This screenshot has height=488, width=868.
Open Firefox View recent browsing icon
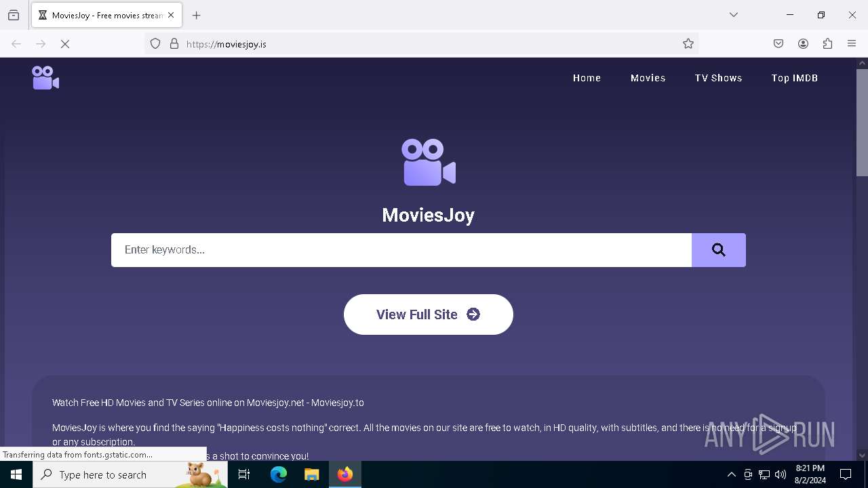coord(14,15)
